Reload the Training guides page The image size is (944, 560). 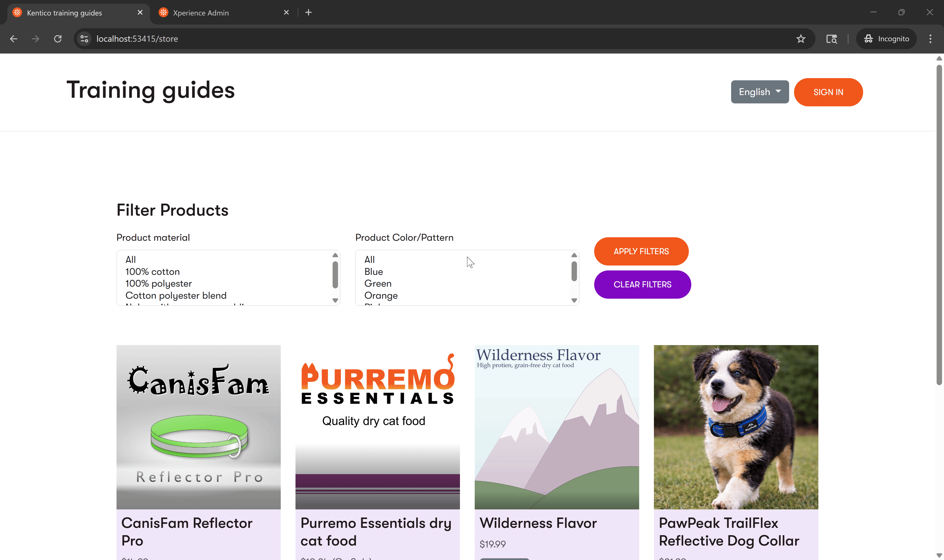coord(58,39)
